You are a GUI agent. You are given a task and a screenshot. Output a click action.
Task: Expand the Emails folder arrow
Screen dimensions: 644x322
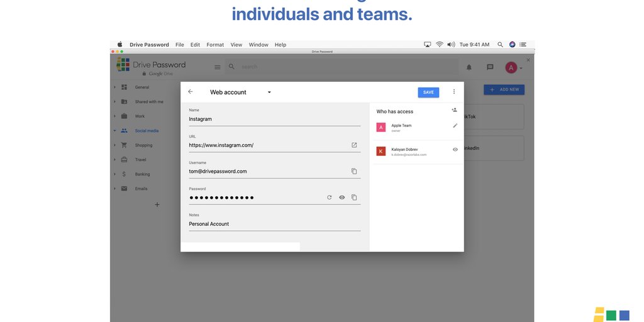[114, 189]
